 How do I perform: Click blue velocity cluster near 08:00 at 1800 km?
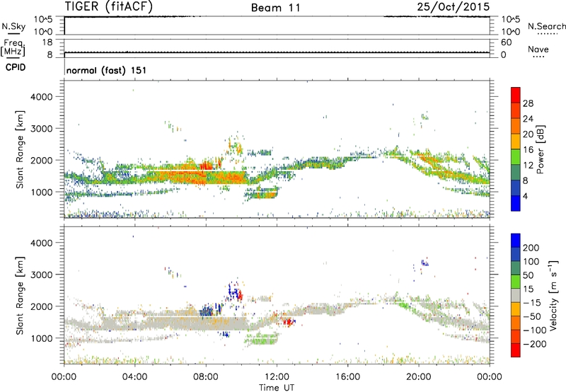pos(207,311)
